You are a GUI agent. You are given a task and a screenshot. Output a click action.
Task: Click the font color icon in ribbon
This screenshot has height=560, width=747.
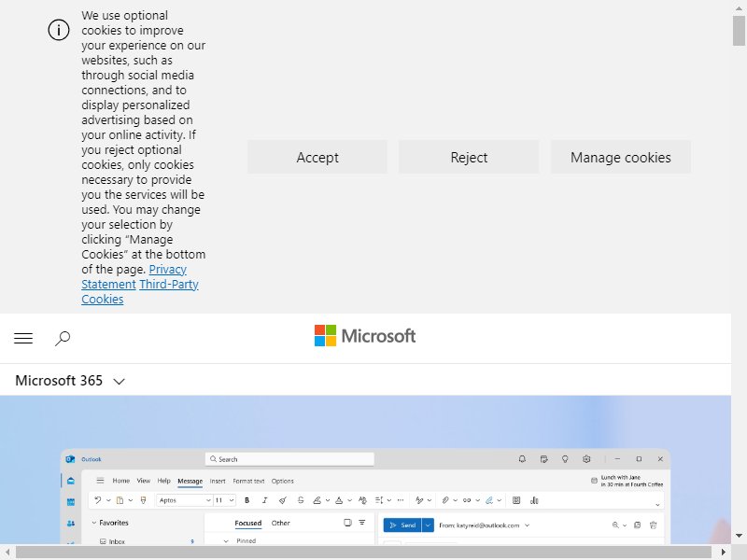tap(339, 500)
